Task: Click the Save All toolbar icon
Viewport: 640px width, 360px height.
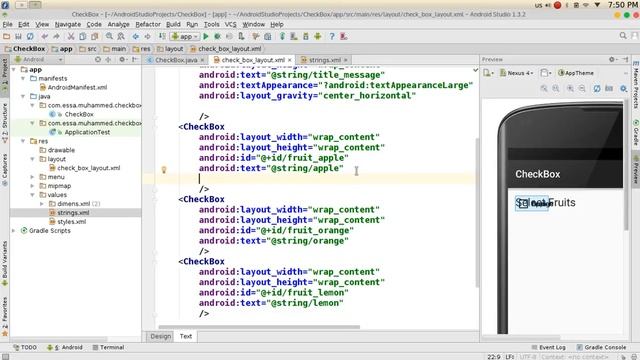Action: pyautogui.click(x=18, y=36)
